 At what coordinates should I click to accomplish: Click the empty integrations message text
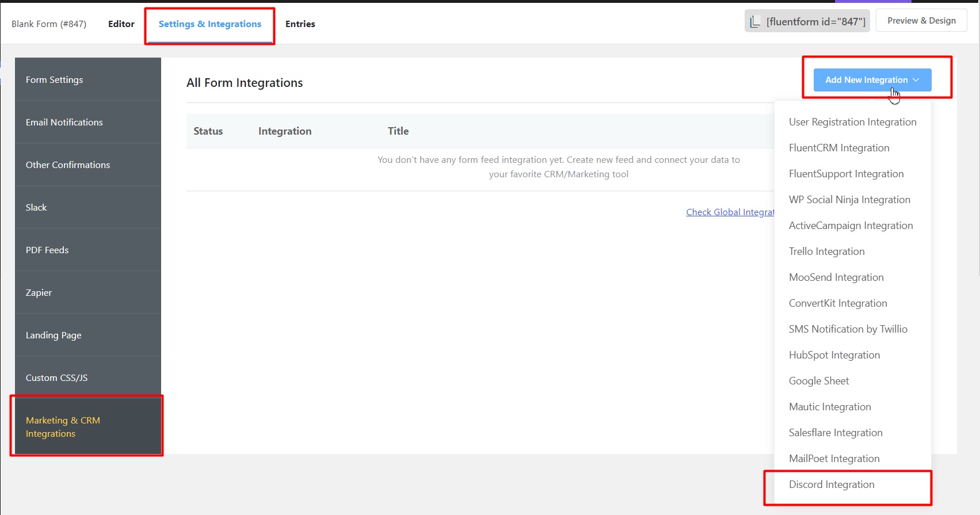click(559, 167)
